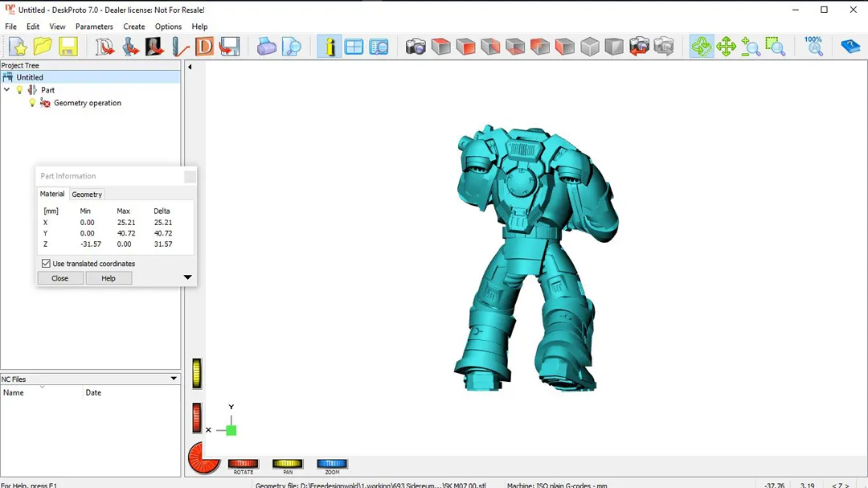Click the default view camera icon
This screenshot has height=488, width=868.
click(x=416, y=47)
